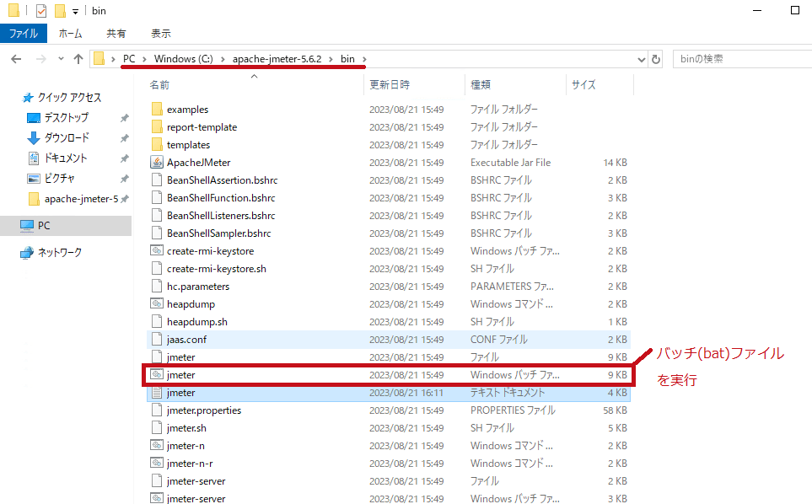Select the jmeter.properties file icon
This screenshot has height=504, width=812.
tap(157, 410)
